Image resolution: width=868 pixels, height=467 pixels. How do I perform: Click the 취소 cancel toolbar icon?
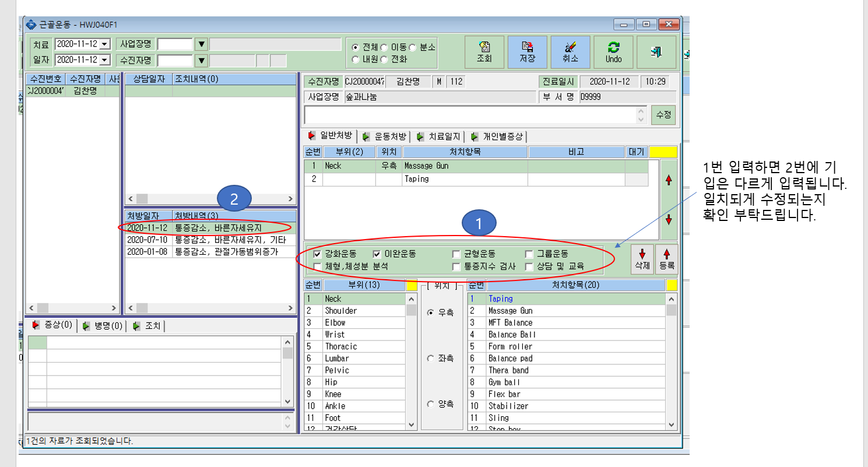coord(570,52)
